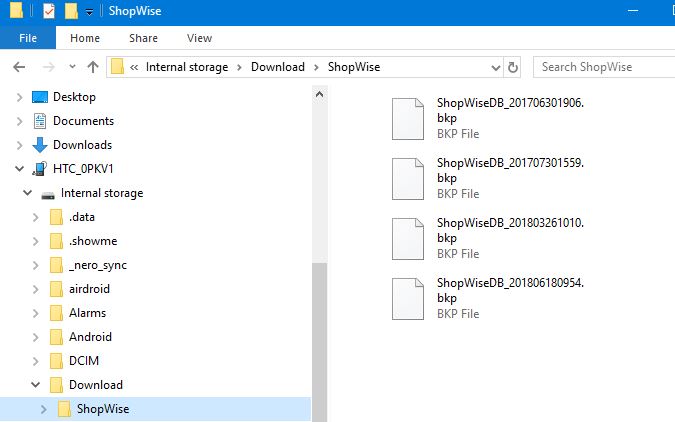This screenshot has height=422, width=675.
Task: Click the Download breadcrumb in address bar
Action: click(x=278, y=67)
